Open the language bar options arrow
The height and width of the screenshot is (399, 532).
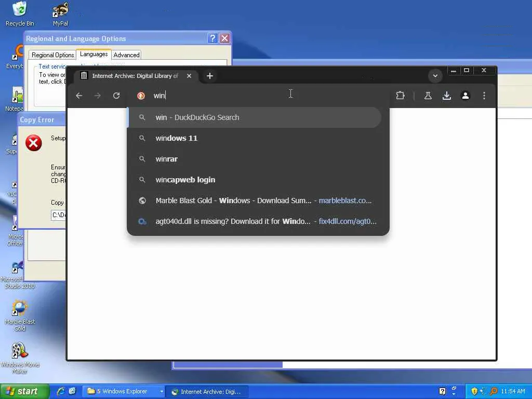(x=454, y=395)
